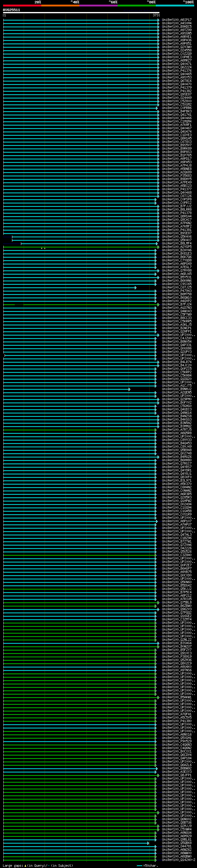Select hit label UniRef100_O24449
Screen dimensions: 197x868
tap(176, 98)
